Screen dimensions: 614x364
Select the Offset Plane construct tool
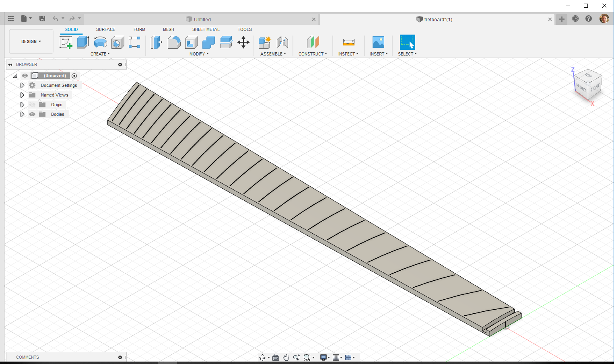[313, 42]
